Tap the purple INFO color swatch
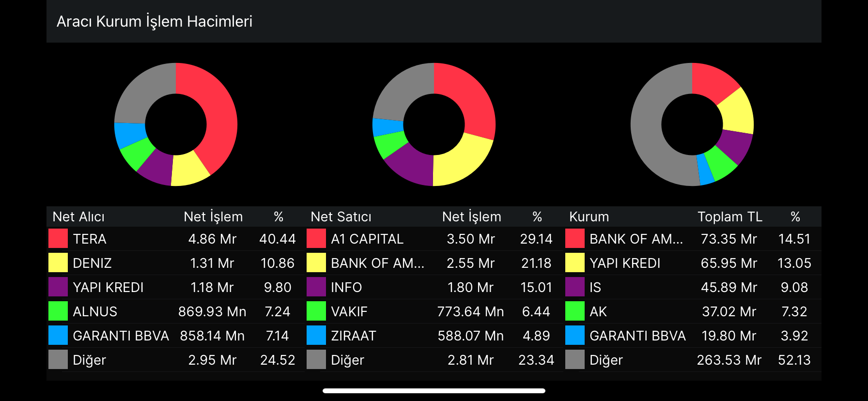Image resolution: width=868 pixels, height=401 pixels. (316, 287)
